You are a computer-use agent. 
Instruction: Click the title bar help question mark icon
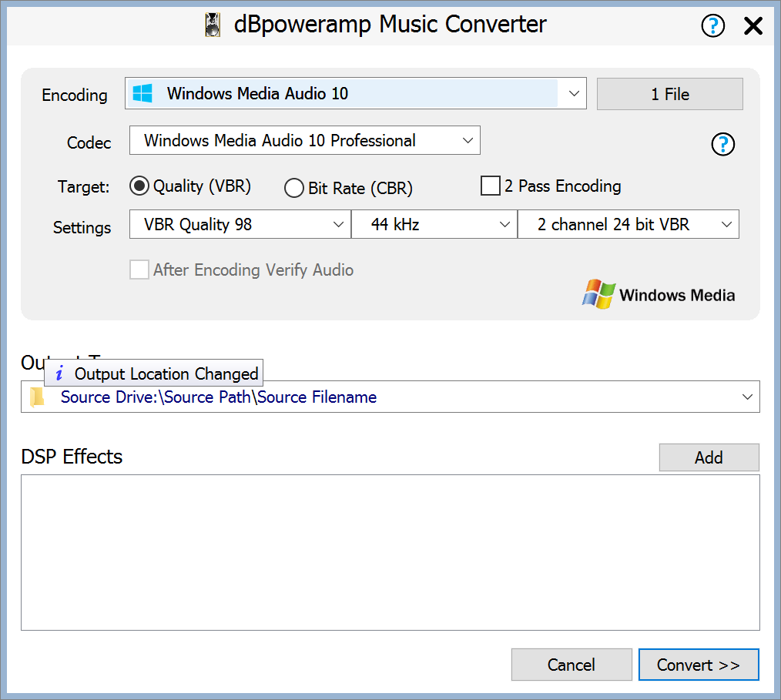click(712, 25)
